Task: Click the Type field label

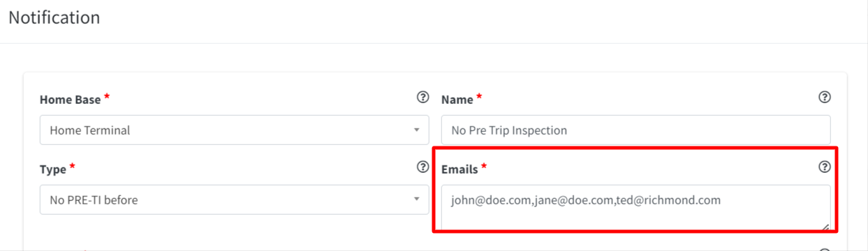Action: tap(53, 169)
